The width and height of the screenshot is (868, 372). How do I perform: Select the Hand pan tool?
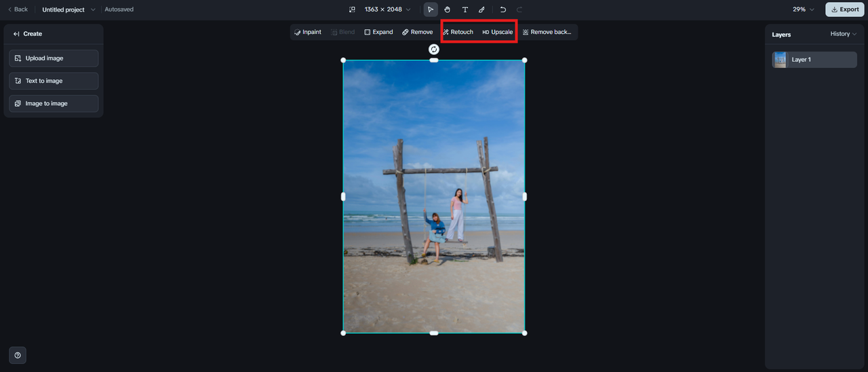(x=448, y=10)
